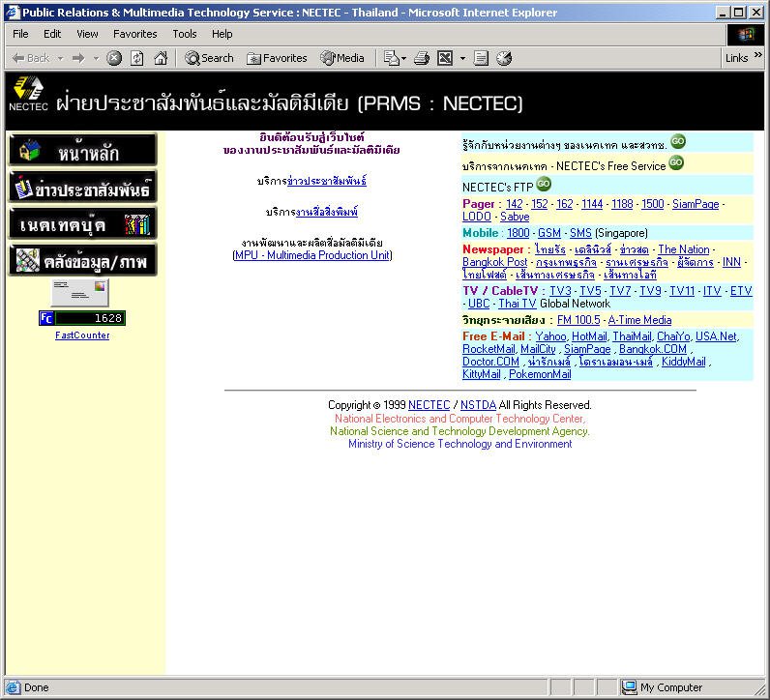Click the green GO icon beside NECTEC's FTP
770x700 pixels.
544,184
